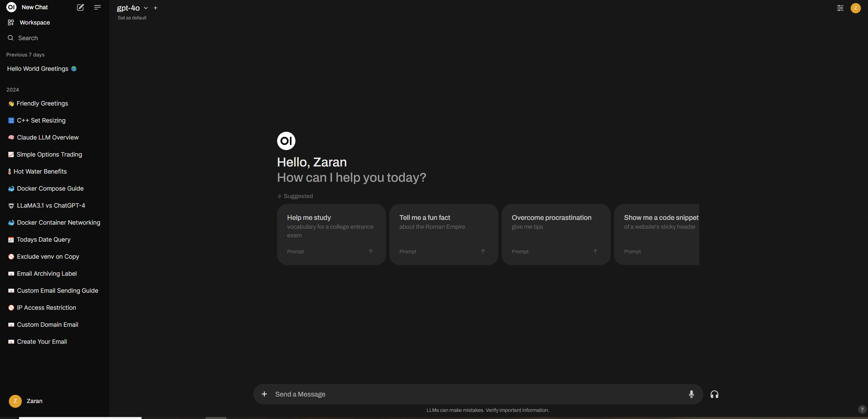Open the Docker Compose Guide chat
The height and width of the screenshot is (419, 868).
pos(50,189)
